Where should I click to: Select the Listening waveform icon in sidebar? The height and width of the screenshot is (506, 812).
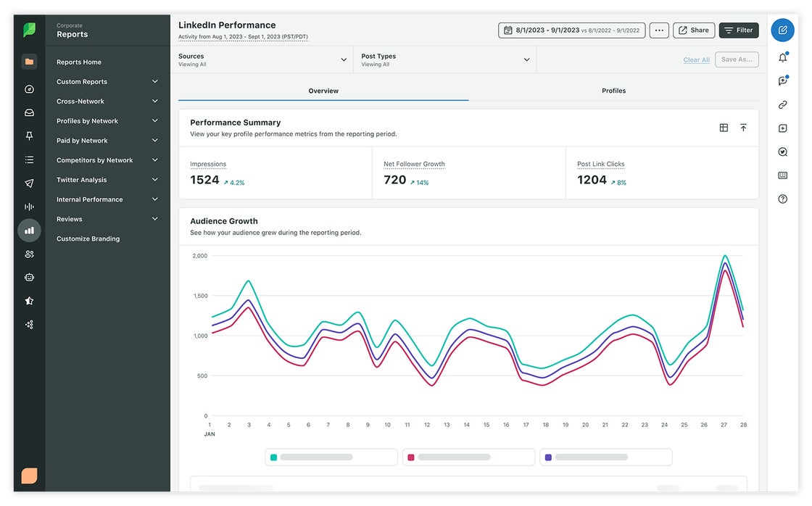coord(29,207)
